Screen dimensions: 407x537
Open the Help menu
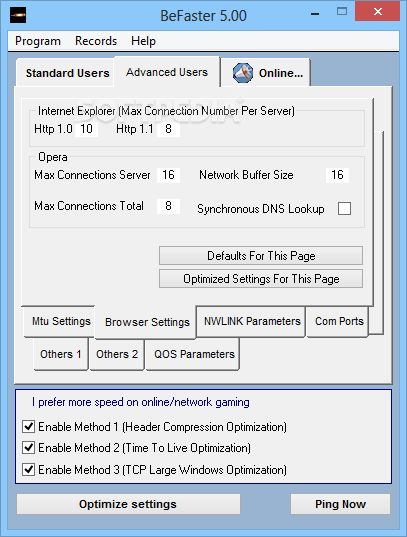point(143,41)
